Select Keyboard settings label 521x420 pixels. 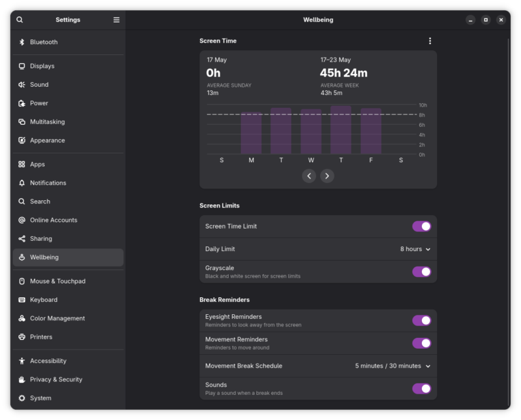43,300
